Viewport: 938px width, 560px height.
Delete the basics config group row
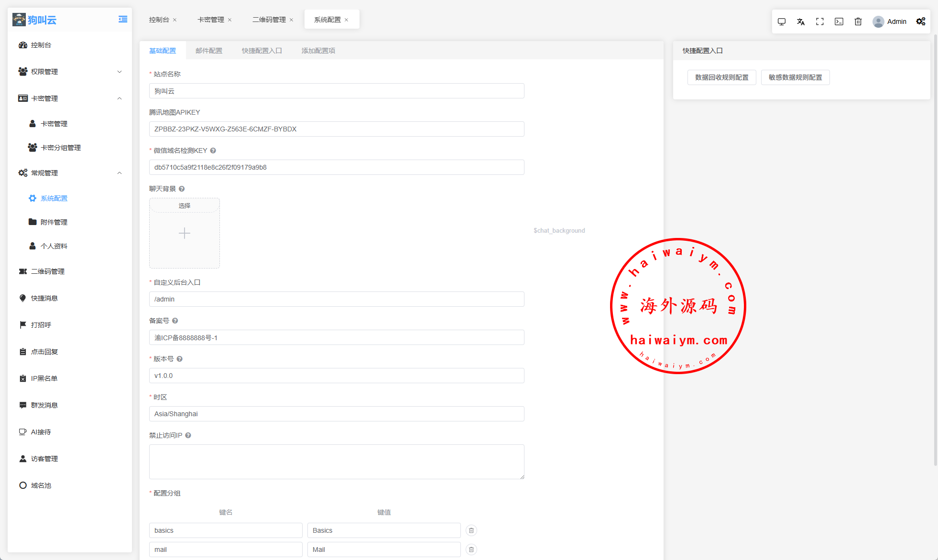(x=471, y=530)
